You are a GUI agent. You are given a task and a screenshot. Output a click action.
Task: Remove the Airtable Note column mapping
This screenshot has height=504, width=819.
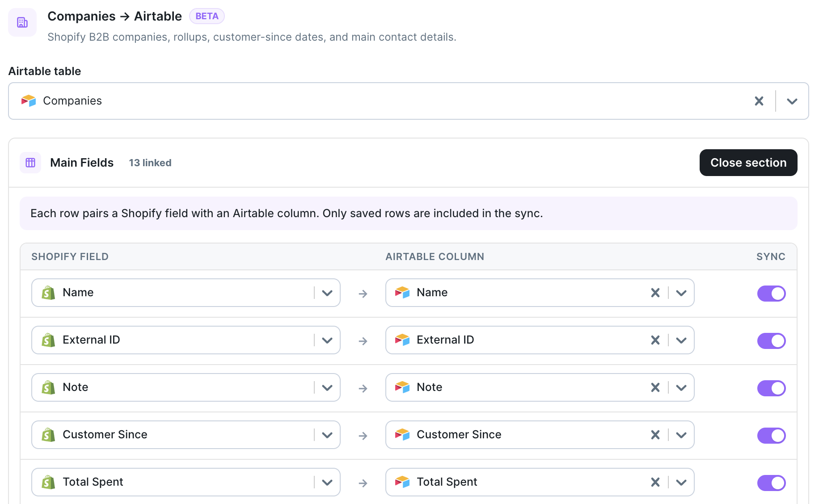click(655, 387)
